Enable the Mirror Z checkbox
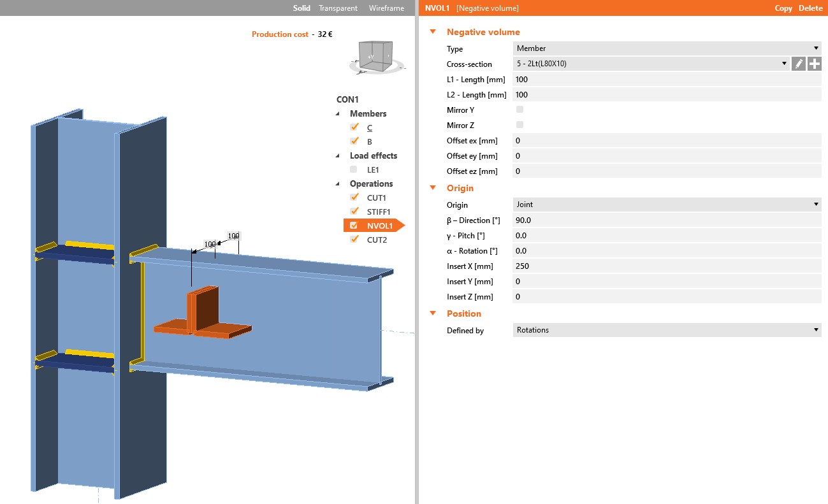Image resolution: width=828 pixels, height=504 pixels. [519, 125]
